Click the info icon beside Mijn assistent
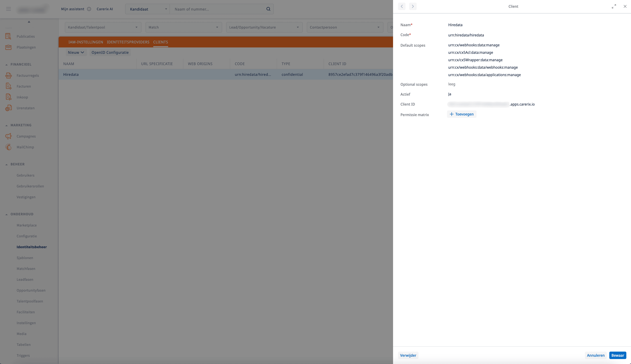 click(x=89, y=9)
